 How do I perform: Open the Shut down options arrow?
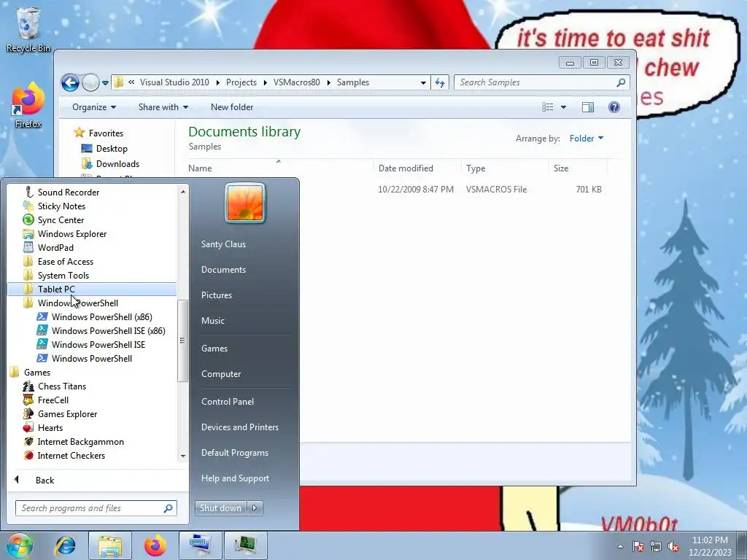click(x=255, y=508)
